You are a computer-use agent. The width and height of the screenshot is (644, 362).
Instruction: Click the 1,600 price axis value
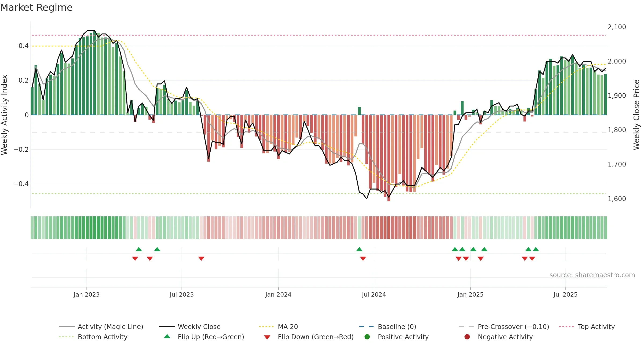[617, 199]
